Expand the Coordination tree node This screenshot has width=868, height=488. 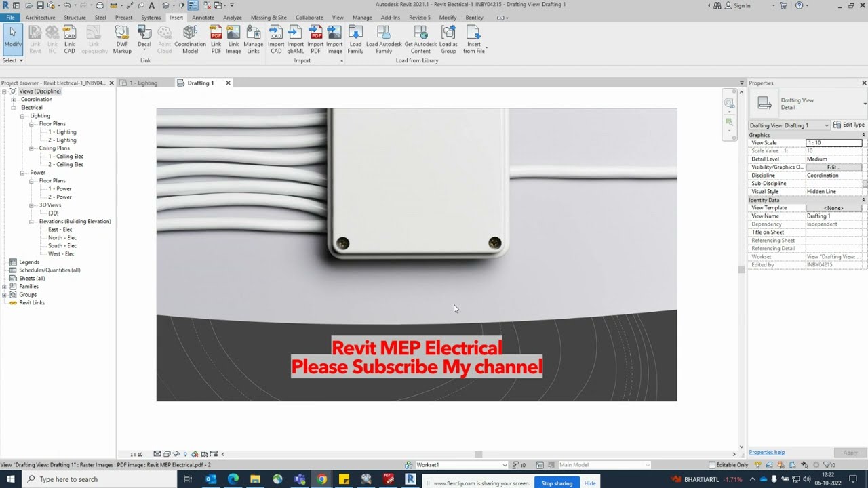pos(13,100)
